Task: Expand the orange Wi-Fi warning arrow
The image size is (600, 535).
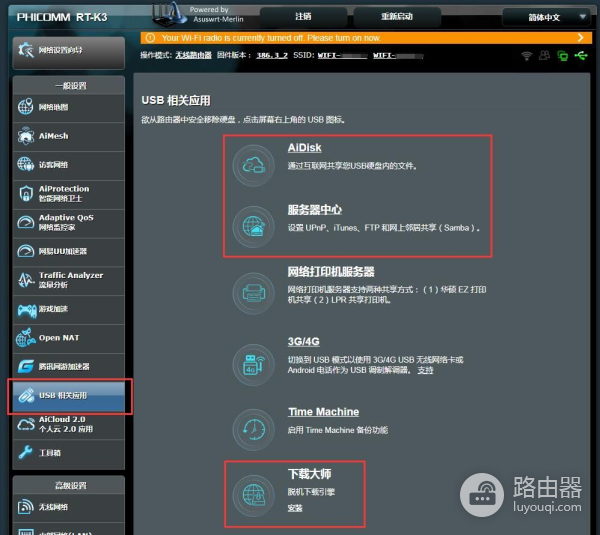Action: click(580, 38)
